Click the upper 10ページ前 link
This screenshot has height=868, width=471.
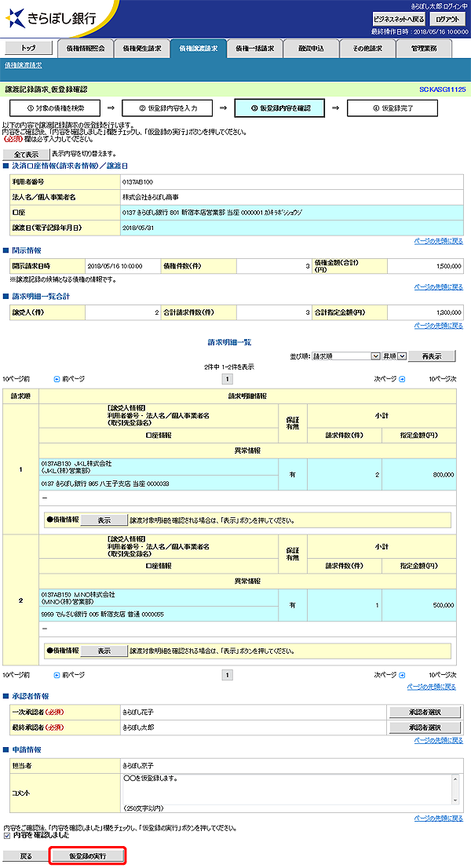pyautogui.click(x=16, y=379)
